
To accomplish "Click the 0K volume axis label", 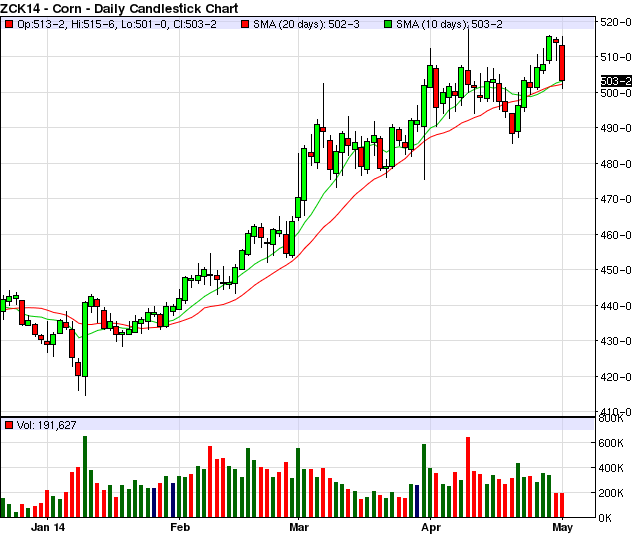I will [x=605, y=518].
